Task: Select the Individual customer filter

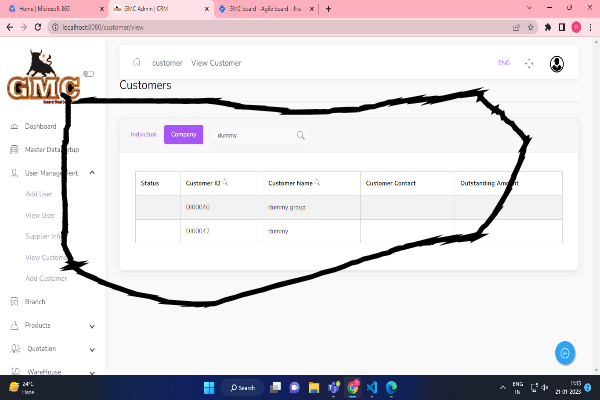Action: tap(144, 134)
